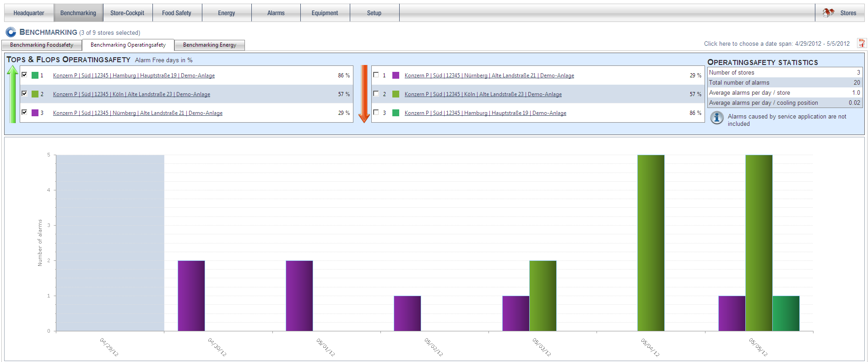
Task: Click olive green bar for 05/03/12
Action: click(543, 296)
